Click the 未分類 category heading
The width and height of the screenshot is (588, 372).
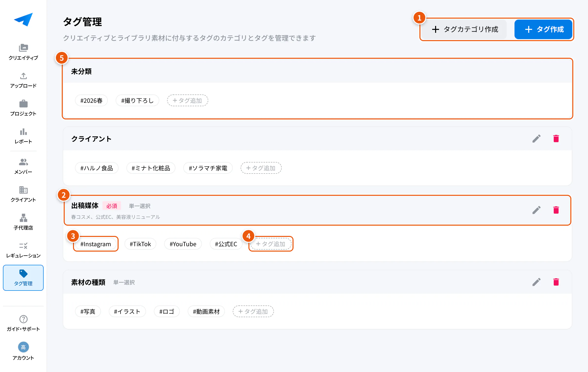(81, 71)
